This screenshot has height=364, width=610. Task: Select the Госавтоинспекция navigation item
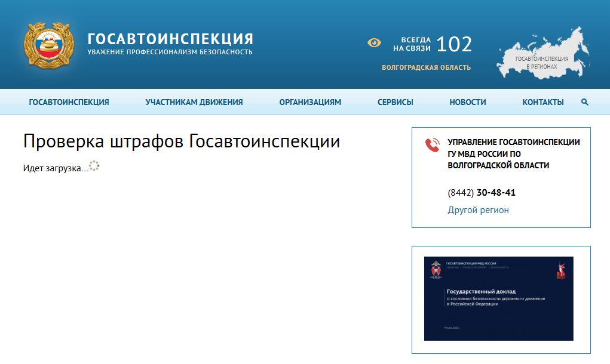point(69,102)
